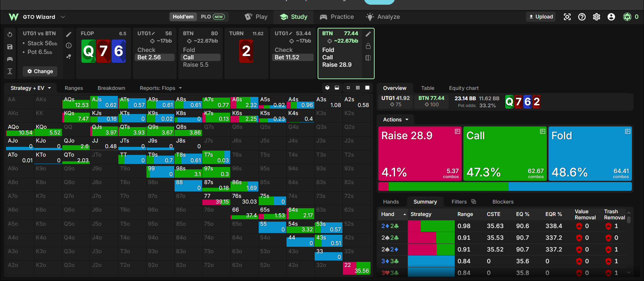This screenshot has height=281, width=644.
Task: Click the strategy frequency color bar
Action: [x=505, y=186]
